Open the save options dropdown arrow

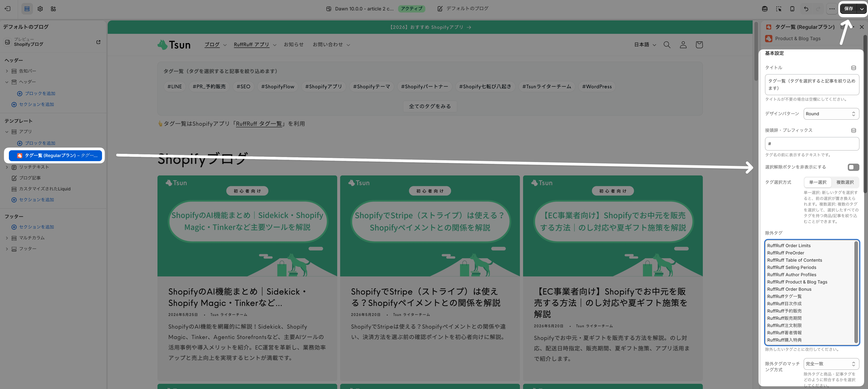coord(862,9)
